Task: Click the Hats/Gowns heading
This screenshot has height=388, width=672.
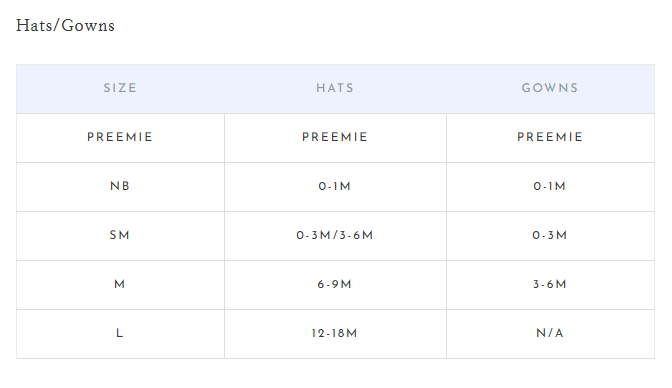Action: (x=65, y=26)
